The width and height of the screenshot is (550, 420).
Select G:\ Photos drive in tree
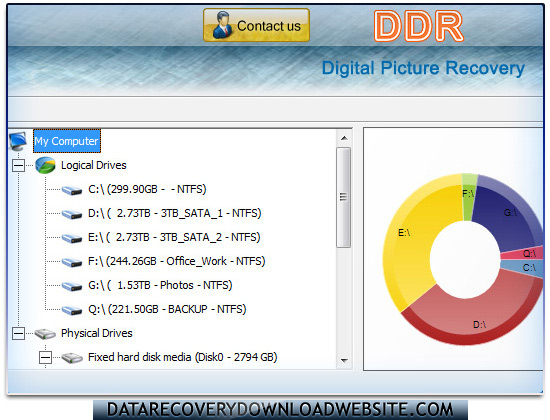pos(160,285)
